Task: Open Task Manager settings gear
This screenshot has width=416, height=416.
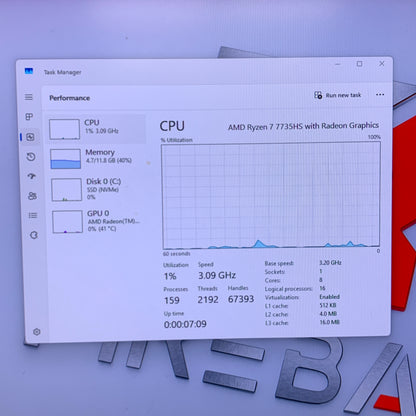Action: coord(37,332)
